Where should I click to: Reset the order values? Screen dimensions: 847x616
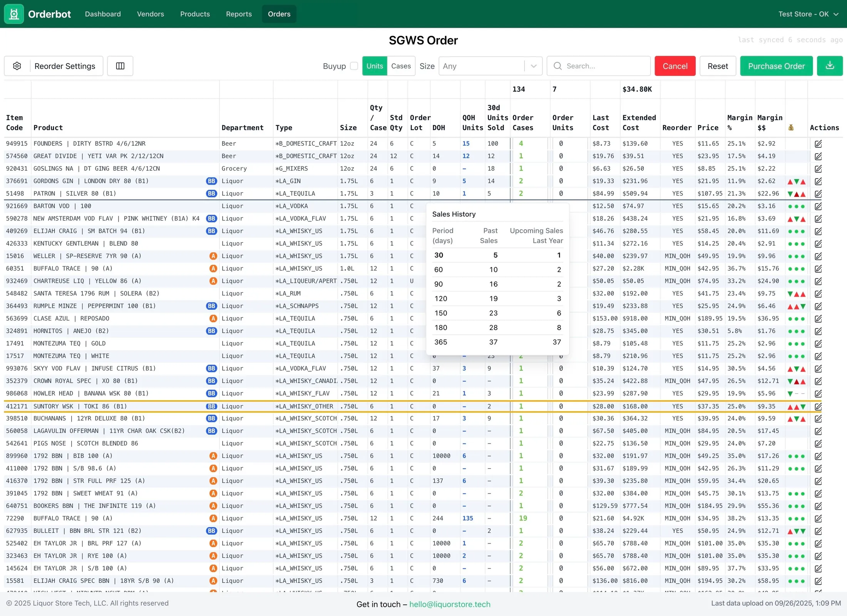(x=718, y=66)
